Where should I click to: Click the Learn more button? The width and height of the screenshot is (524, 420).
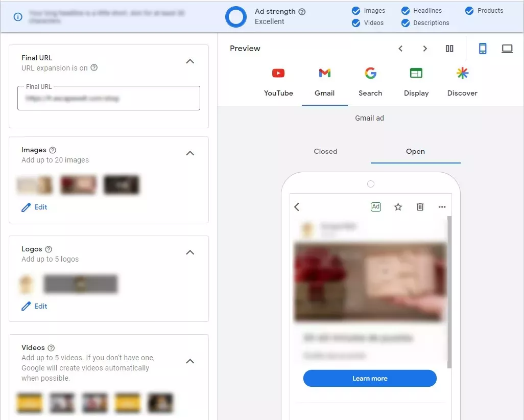370,378
